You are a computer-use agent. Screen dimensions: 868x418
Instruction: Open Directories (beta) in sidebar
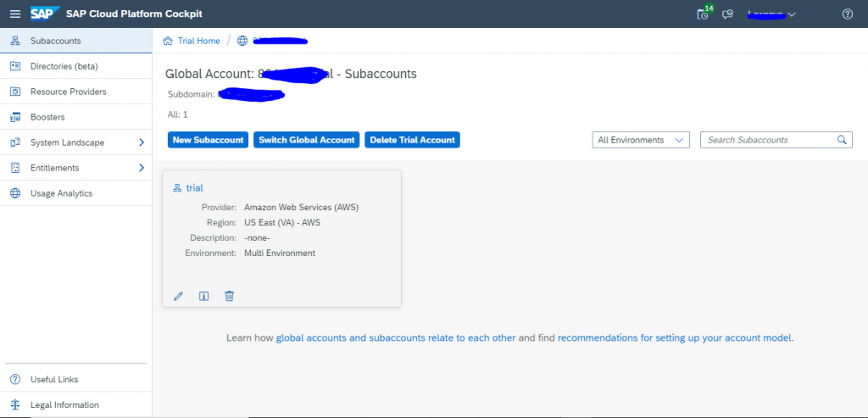tap(75, 66)
